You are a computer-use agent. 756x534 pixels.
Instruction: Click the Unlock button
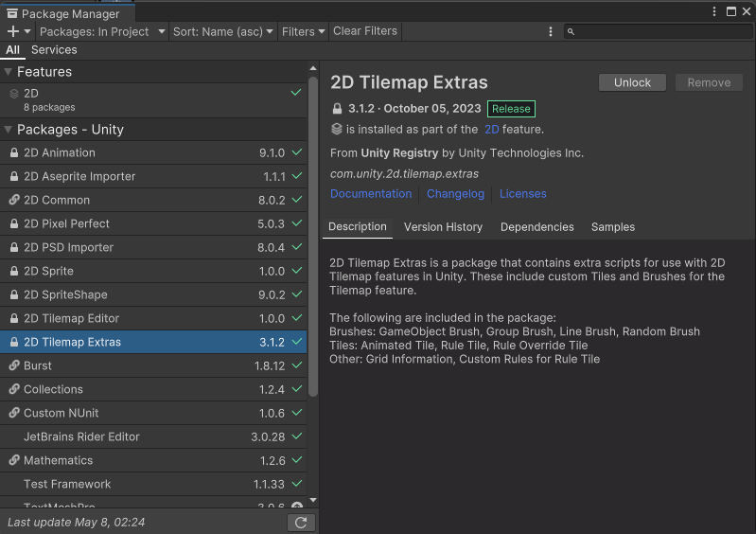coord(632,82)
